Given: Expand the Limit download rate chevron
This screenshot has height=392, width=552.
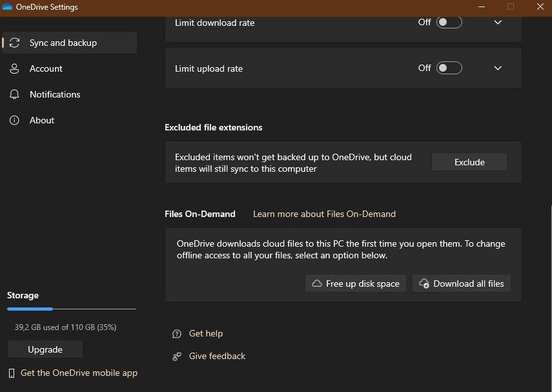Looking at the screenshot, I should [498, 22].
